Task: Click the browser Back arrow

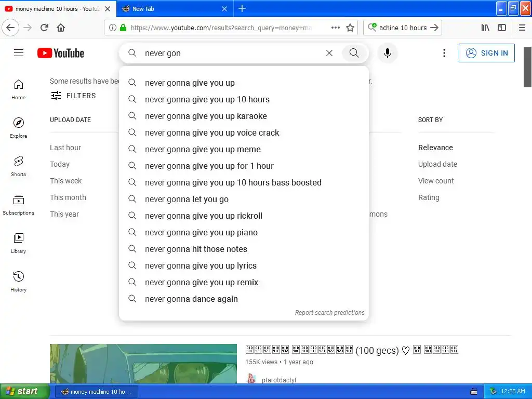Action: pyautogui.click(x=10, y=28)
